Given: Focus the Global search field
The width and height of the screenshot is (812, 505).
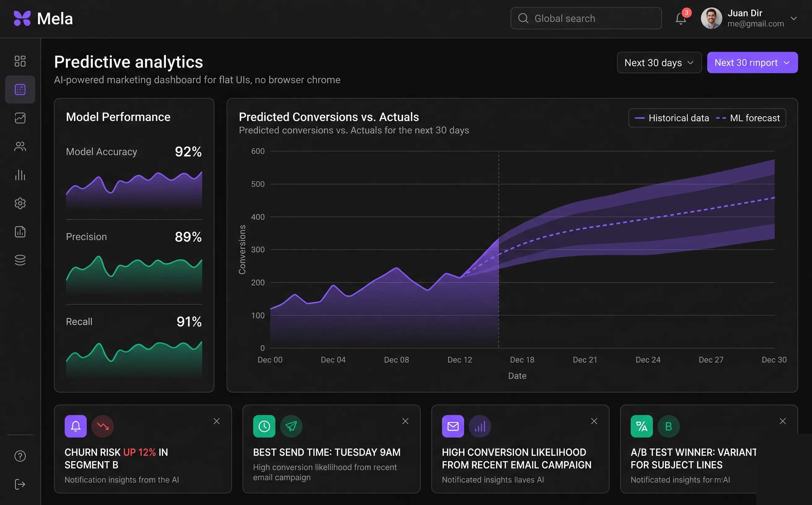Looking at the screenshot, I should 586,18.
